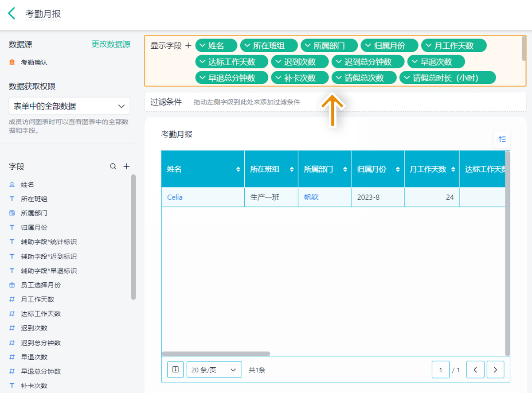This screenshot has height=393, width=532.
Task: Toggle sorting on the 姓名 column header
Action: [x=238, y=169]
